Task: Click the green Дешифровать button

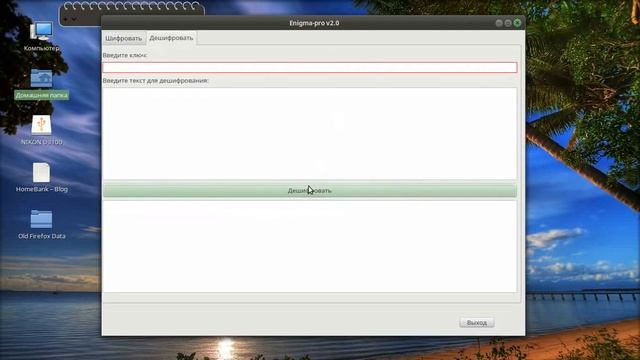Action: click(310, 191)
